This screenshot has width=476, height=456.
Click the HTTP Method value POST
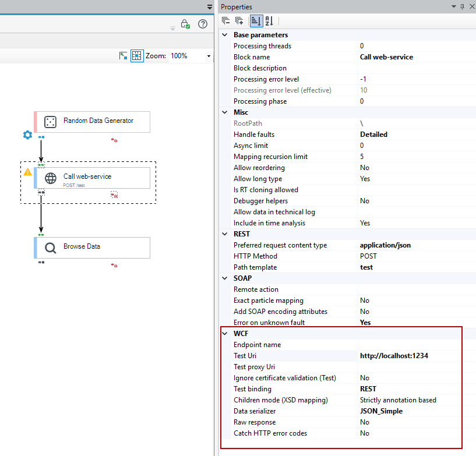tap(368, 256)
